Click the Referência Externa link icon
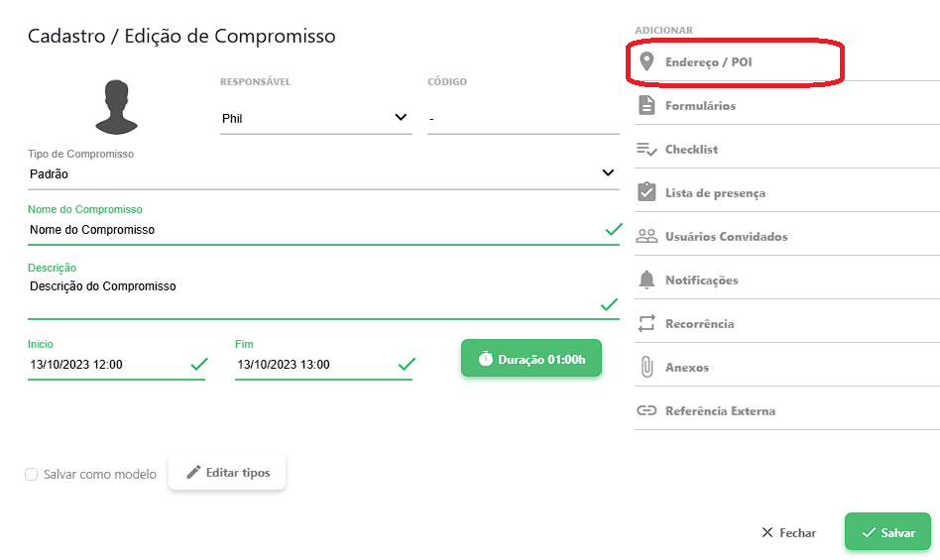This screenshot has width=940, height=560. (646, 411)
